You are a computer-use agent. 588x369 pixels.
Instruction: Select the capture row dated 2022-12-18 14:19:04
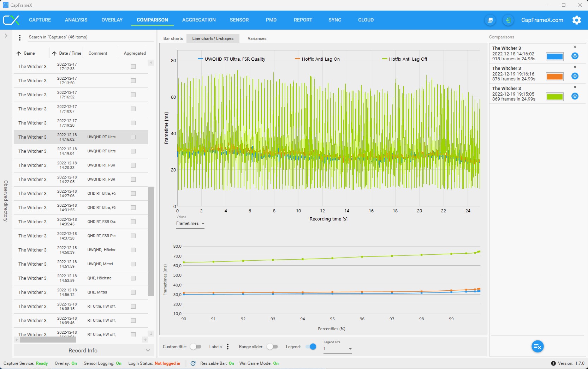[x=81, y=151]
